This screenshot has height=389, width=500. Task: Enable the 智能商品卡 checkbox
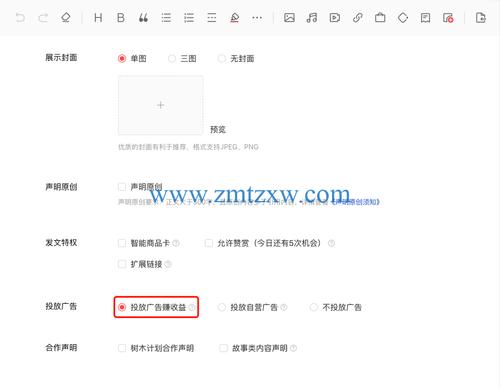pyautogui.click(x=122, y=243)
